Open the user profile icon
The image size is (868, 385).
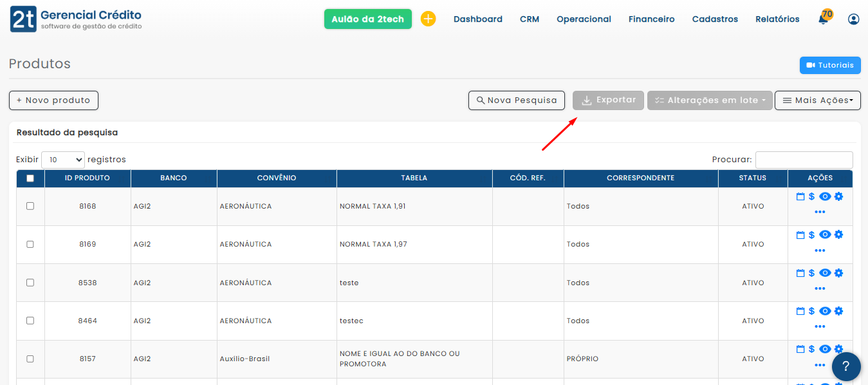[854, 19]
